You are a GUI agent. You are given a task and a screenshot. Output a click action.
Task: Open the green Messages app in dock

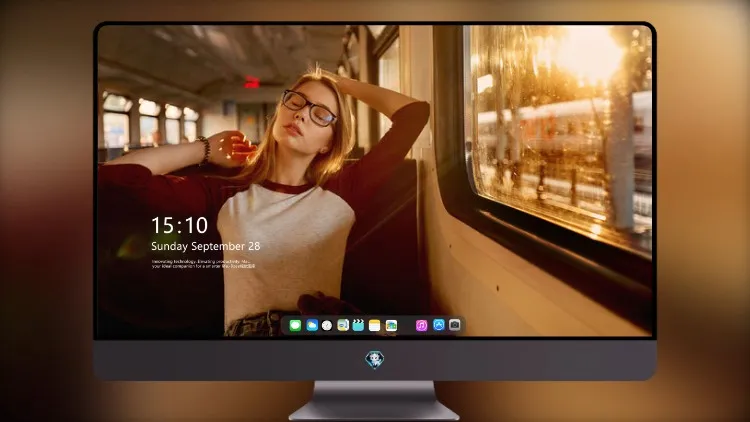295,325
